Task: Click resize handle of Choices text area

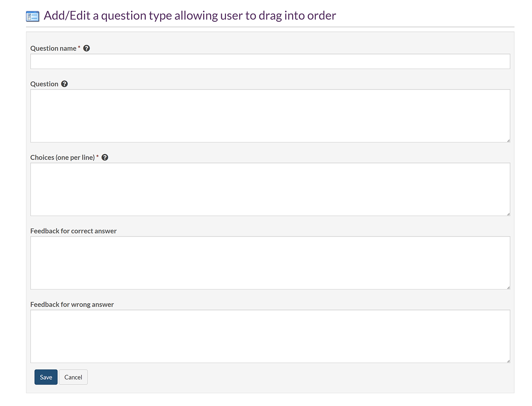Action: point(508,214)
